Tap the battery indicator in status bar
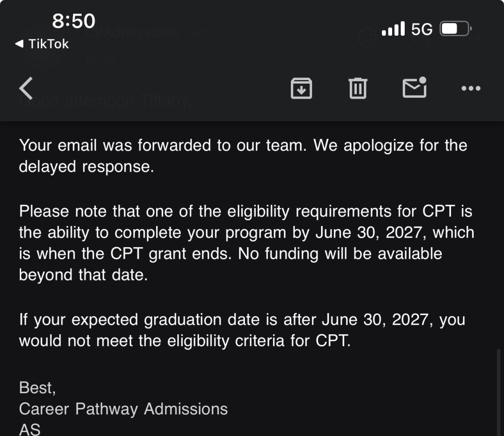Viewport: 504px width, 436px height. (x=456, y=29)
